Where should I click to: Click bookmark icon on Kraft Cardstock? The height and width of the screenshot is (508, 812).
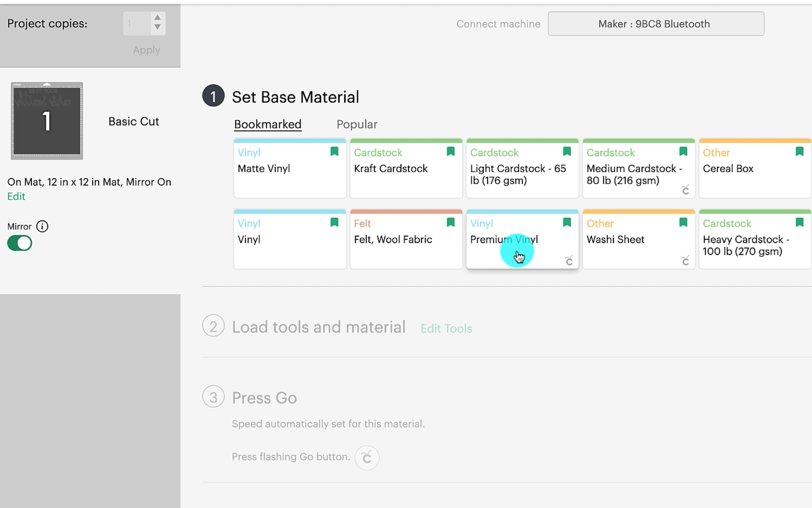450,151
